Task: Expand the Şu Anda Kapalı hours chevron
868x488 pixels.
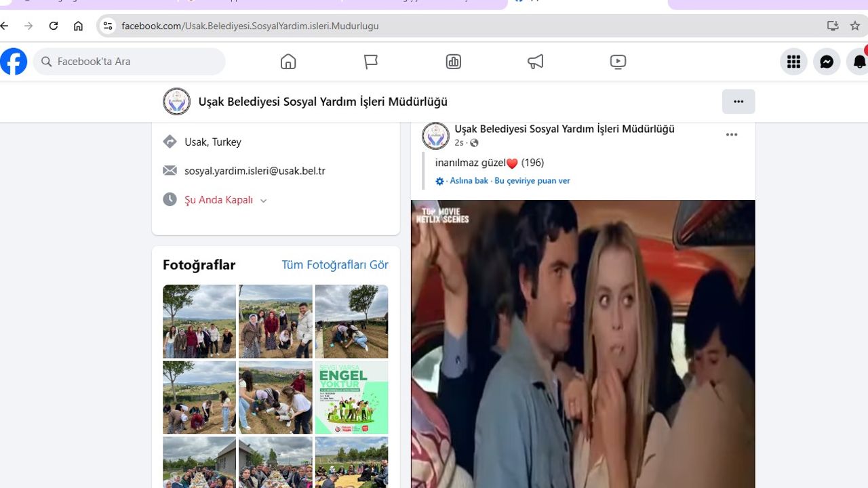Action: pos(263,201)
